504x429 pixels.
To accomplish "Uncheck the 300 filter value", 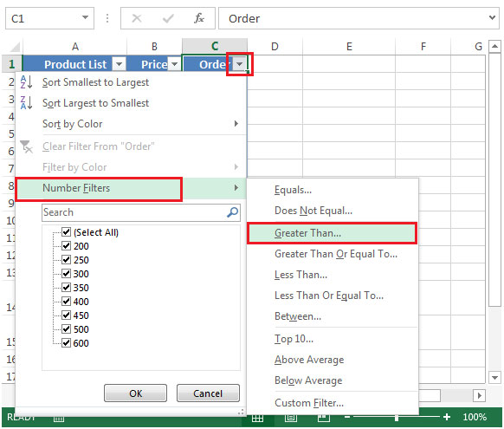I will pos(66,273).
